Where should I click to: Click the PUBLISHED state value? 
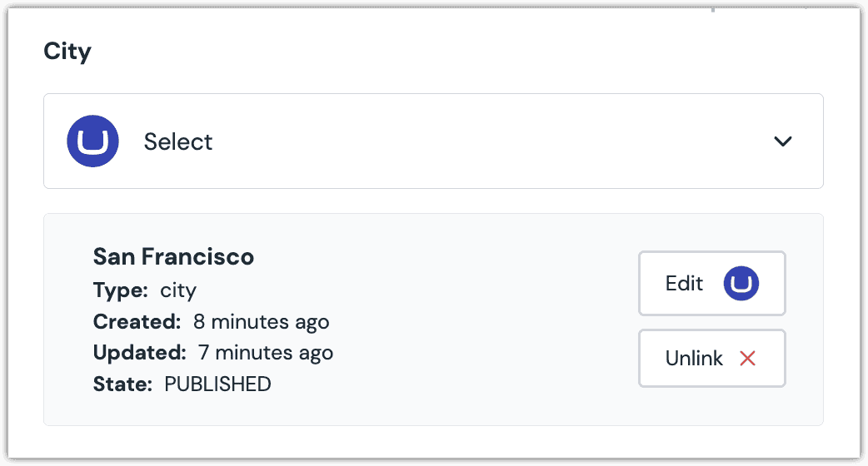217,384
